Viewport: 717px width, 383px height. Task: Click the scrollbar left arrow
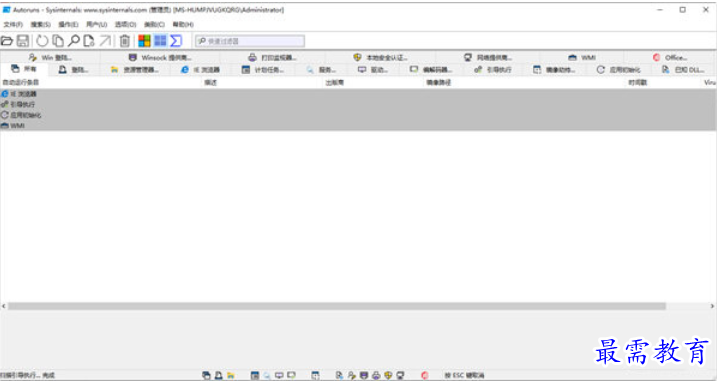click(x=4, y=306)
